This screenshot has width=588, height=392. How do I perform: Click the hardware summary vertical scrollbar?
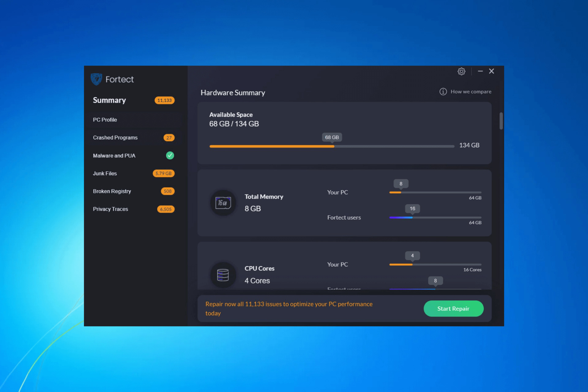tap(501, 121)
